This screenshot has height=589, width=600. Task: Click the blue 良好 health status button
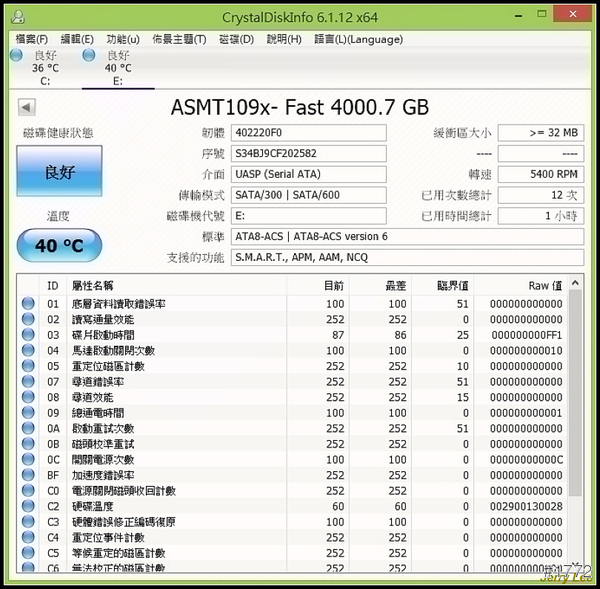(x=59, y=174)
